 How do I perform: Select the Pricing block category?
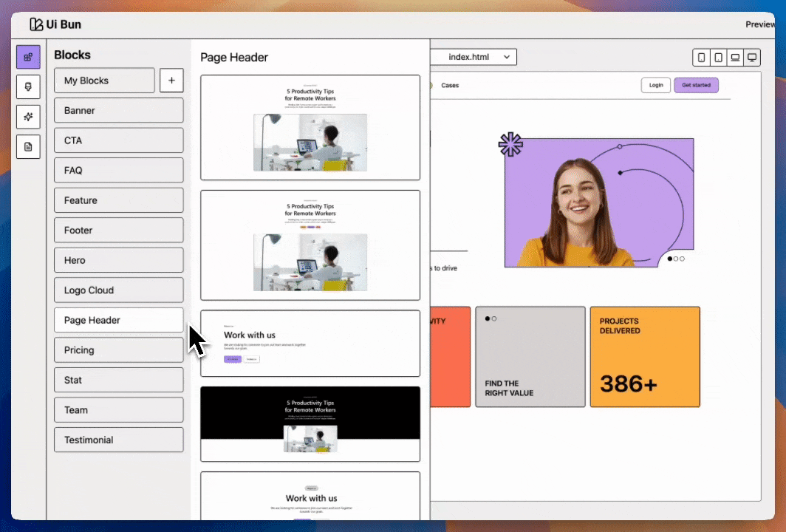coord(118,349)
